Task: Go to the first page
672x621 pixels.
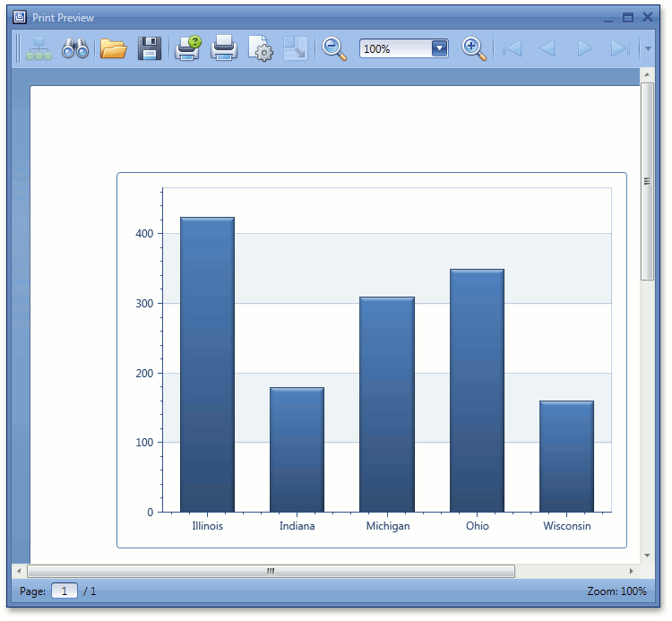Action: pyautogui.click(x=513, y=48)
